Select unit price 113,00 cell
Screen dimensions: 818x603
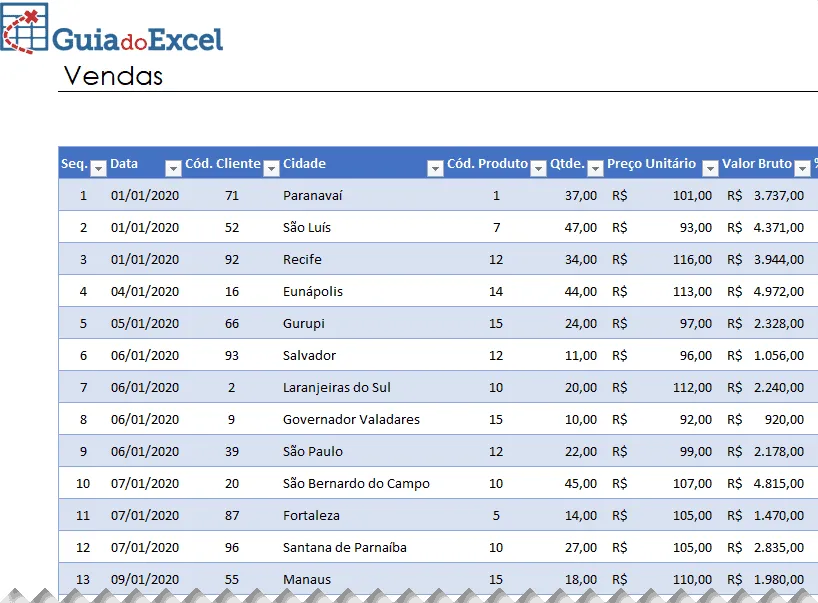pyautogui.click(x=661, y=291)
